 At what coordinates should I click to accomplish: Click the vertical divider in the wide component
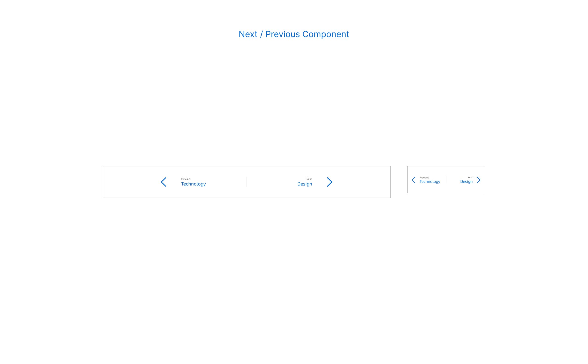click(246, 182)
